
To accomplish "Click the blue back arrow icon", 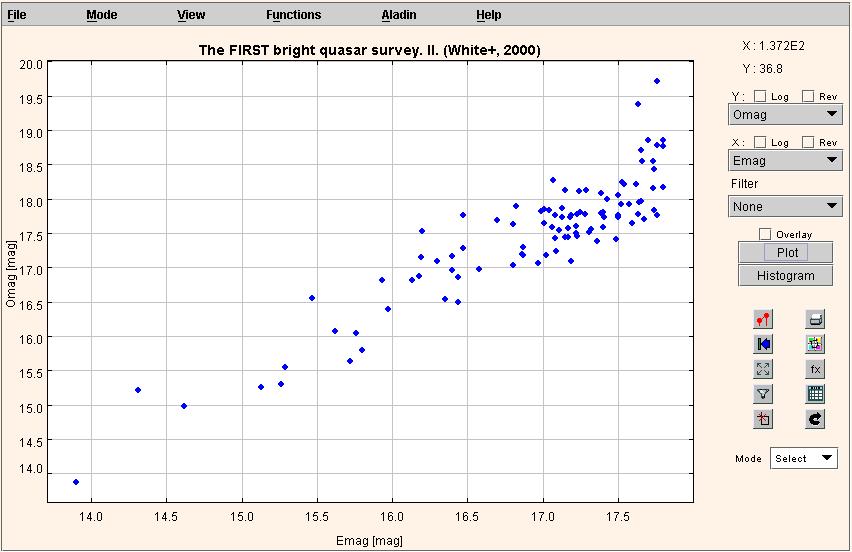I will click(x=763, y=344).
